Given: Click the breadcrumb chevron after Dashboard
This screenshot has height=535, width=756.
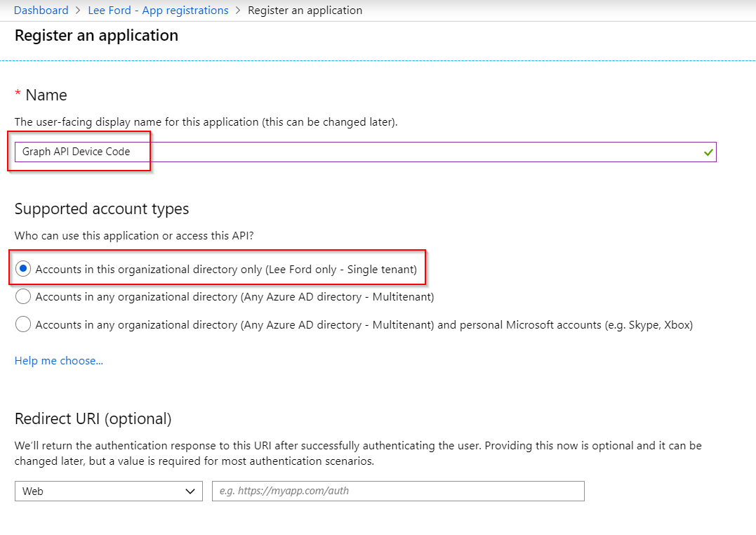Looking at the screenshot, I should (78, 10).
